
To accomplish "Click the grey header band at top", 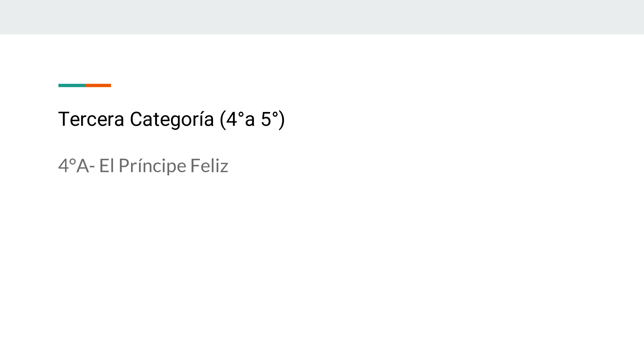I will click(x=322, y=17).
